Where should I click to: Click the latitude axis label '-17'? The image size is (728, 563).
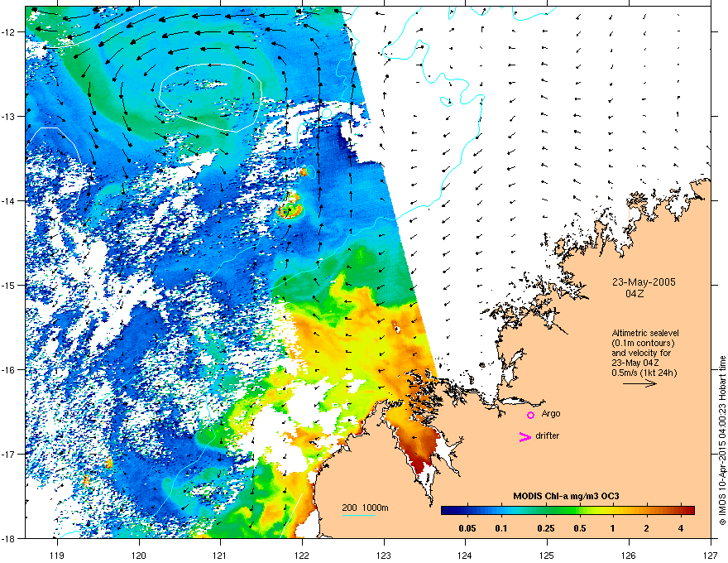pos(8,454)
